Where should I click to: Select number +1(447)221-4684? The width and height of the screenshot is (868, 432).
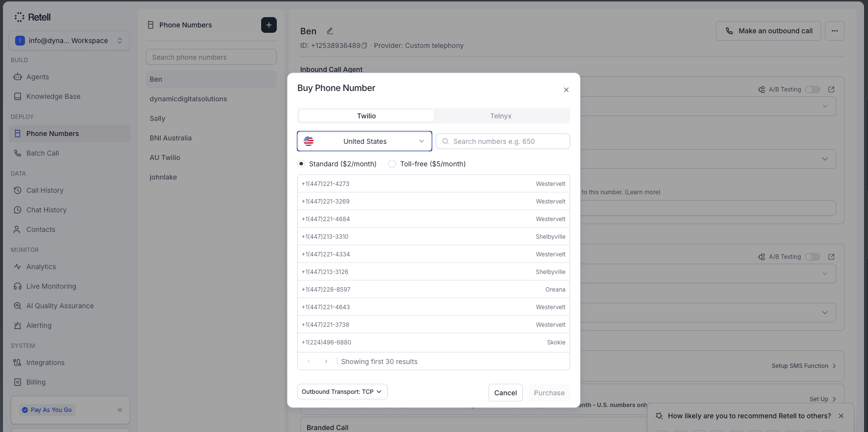click(x=434, y=219)
